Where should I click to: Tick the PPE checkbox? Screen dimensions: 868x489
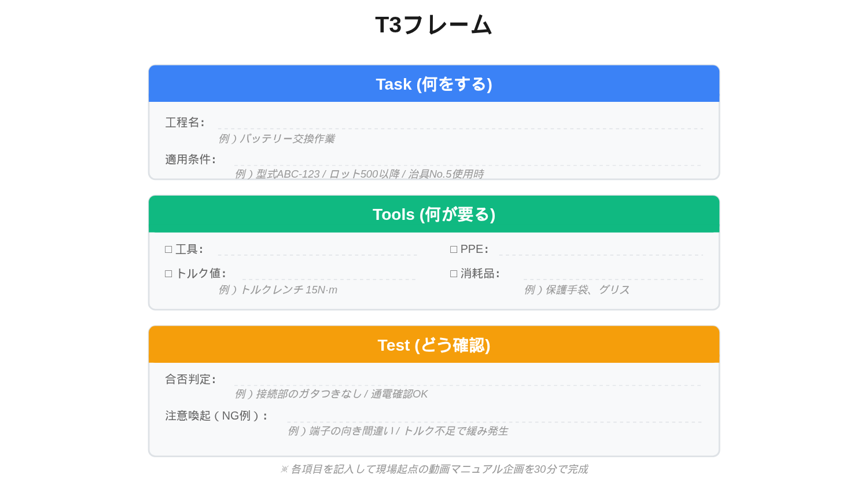click(454, 249)
